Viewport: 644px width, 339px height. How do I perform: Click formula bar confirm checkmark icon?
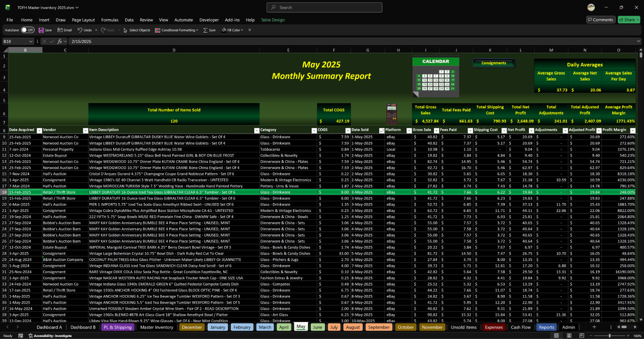52,41
